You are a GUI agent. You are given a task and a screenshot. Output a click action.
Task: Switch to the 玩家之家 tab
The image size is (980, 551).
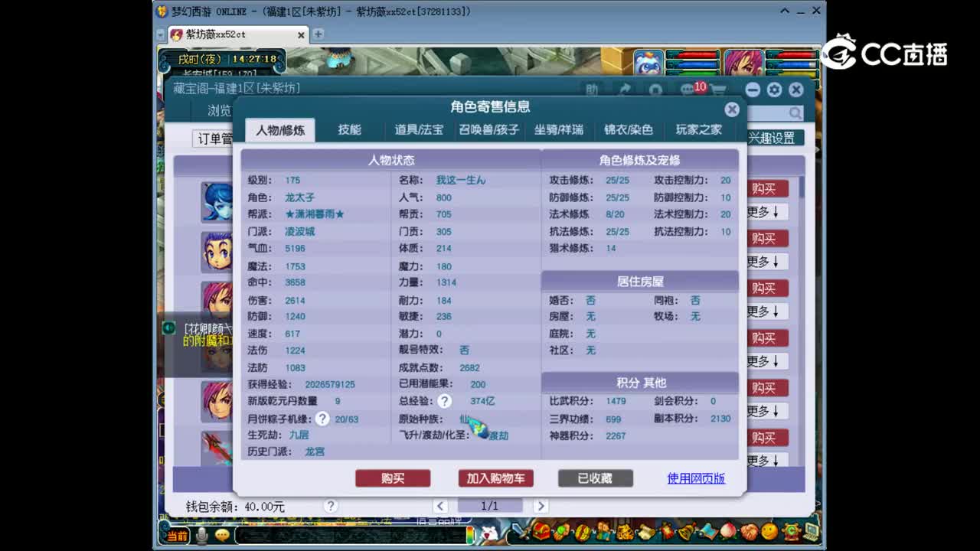(699, 130)
